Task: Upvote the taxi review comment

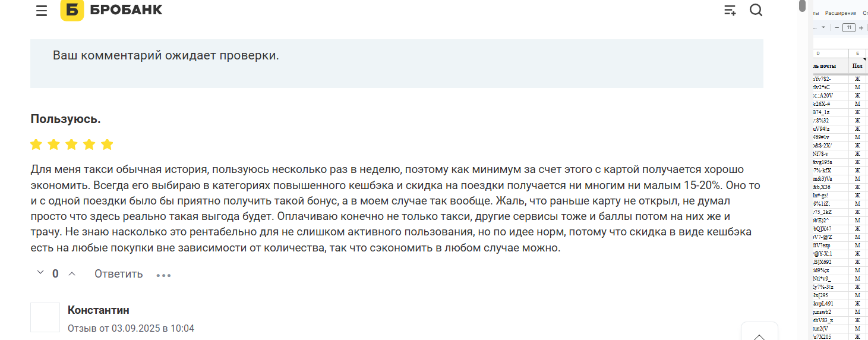Action: (72, 273)
